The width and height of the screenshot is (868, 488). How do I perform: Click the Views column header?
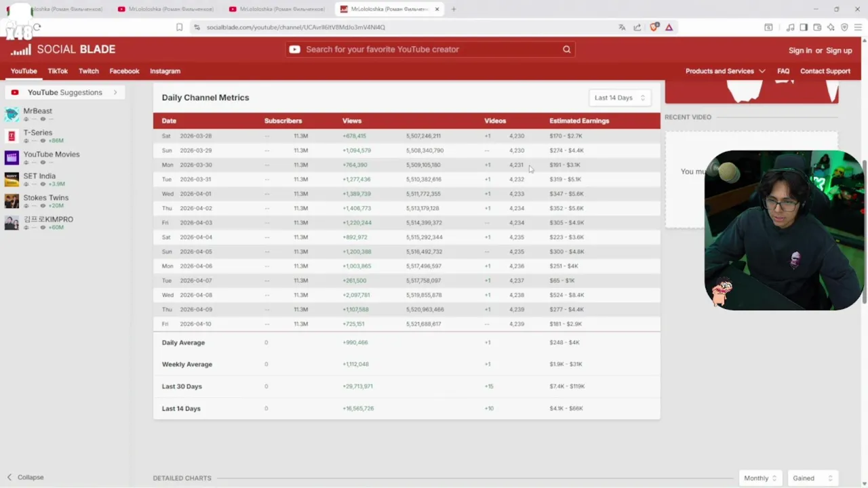[352, 121]
